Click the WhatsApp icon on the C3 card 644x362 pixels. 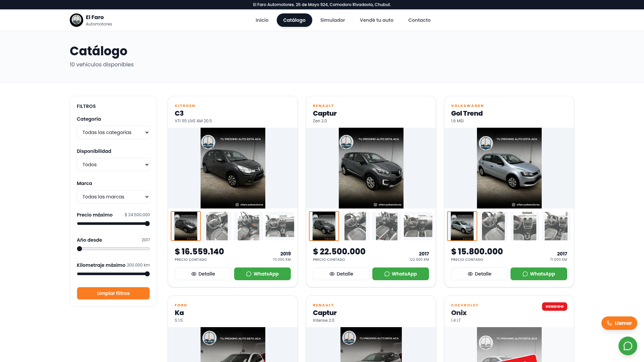[x=249, y=274]
